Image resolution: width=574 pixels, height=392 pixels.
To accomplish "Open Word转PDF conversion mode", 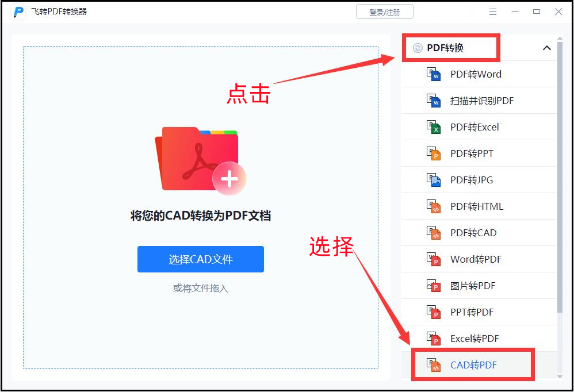I will pos(479,259).
